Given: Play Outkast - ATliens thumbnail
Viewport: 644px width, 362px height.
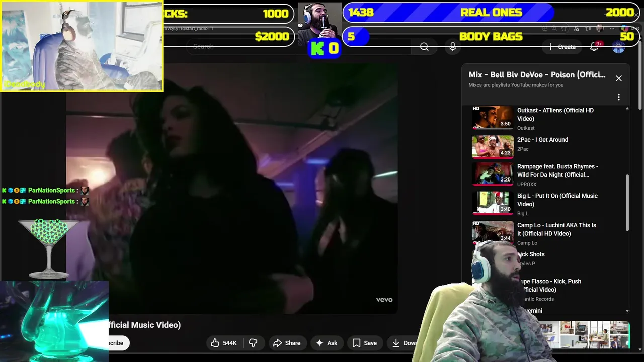Looking at the screenshot, I should click(493, 118).
